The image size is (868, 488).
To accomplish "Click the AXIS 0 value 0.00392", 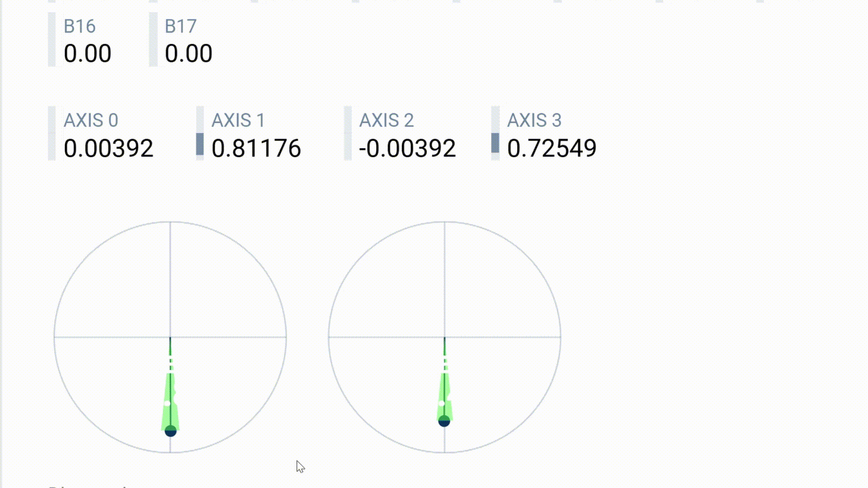I will click(x=108, y=148).
